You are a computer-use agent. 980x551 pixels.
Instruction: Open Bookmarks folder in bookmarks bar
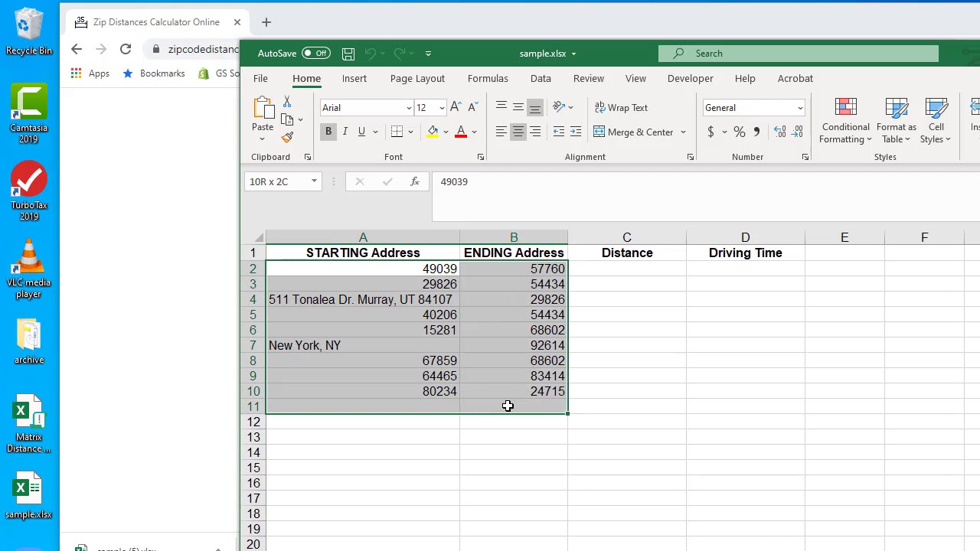tap(154, 73)
